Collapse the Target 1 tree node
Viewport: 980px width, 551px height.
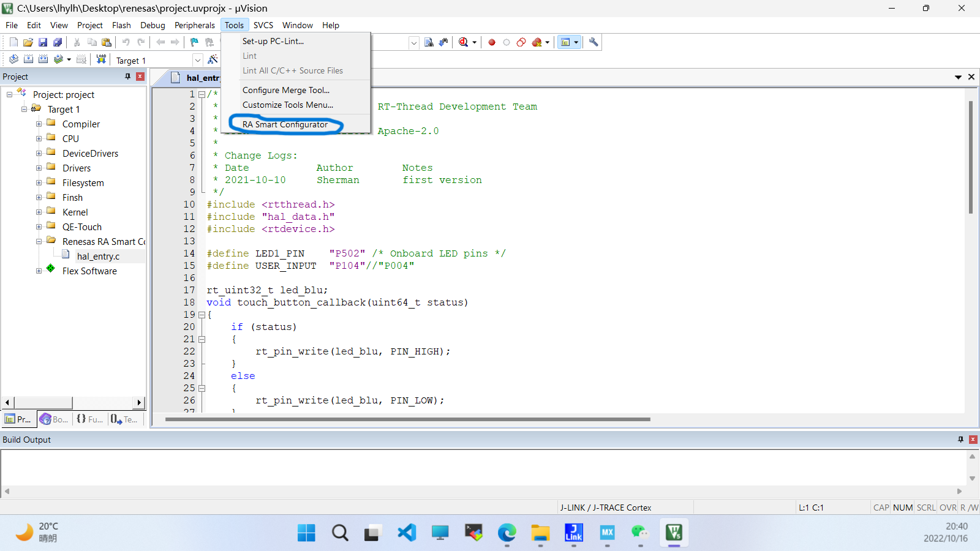click(24, 109)
